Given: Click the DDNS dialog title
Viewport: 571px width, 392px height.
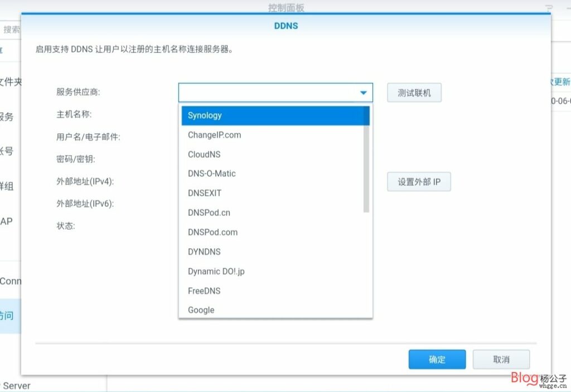Looking at the screenshot, I should click(x=286, y=26).
